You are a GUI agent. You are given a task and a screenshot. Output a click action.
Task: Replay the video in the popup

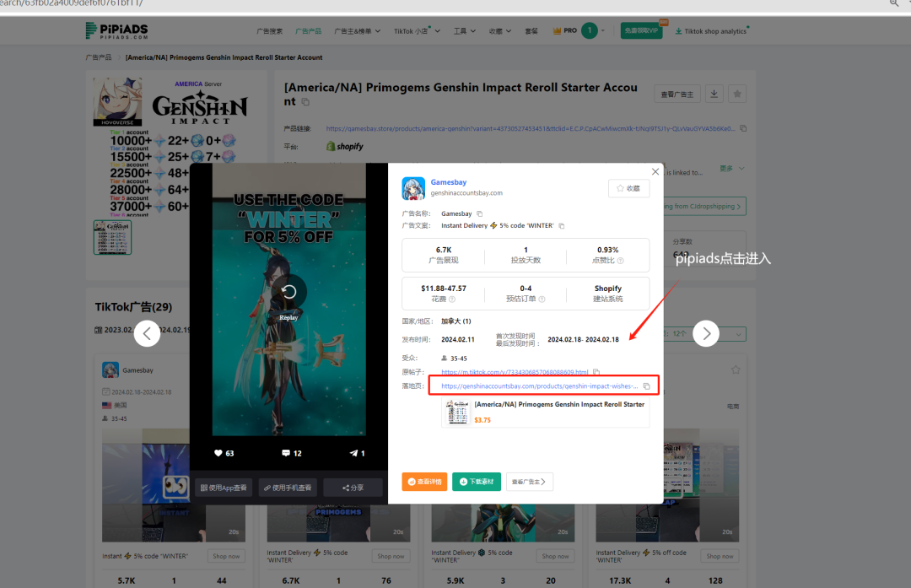[x=288, y=292]
